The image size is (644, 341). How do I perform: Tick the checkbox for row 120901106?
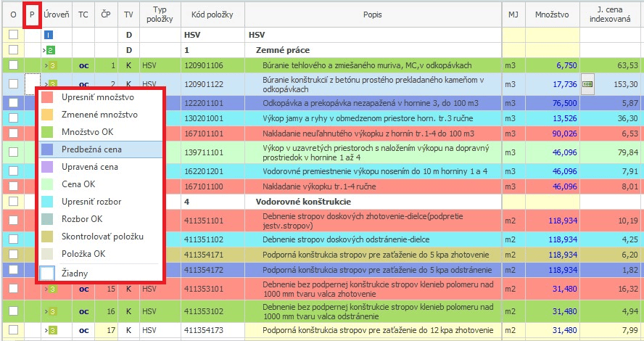click(13, 65)
